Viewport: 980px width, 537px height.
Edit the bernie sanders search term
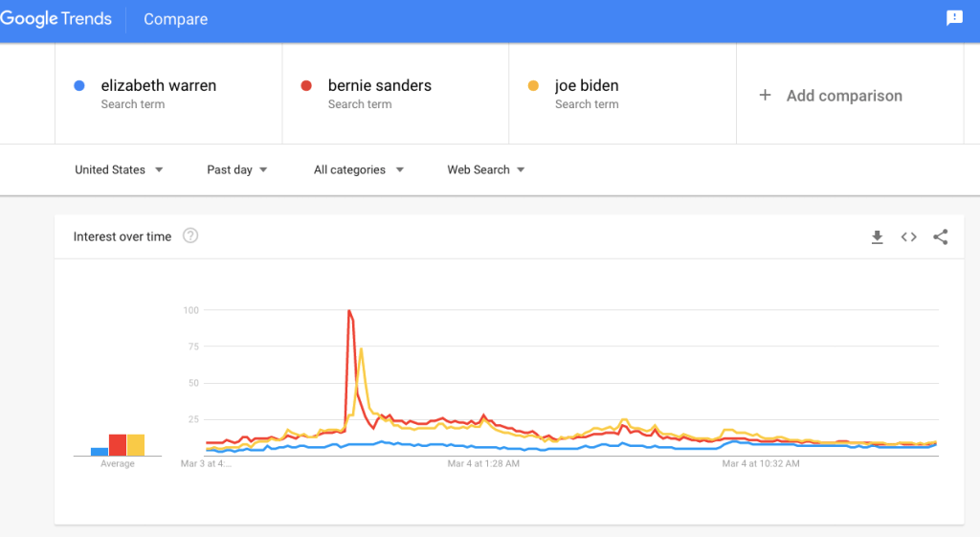tap(379, 86)
